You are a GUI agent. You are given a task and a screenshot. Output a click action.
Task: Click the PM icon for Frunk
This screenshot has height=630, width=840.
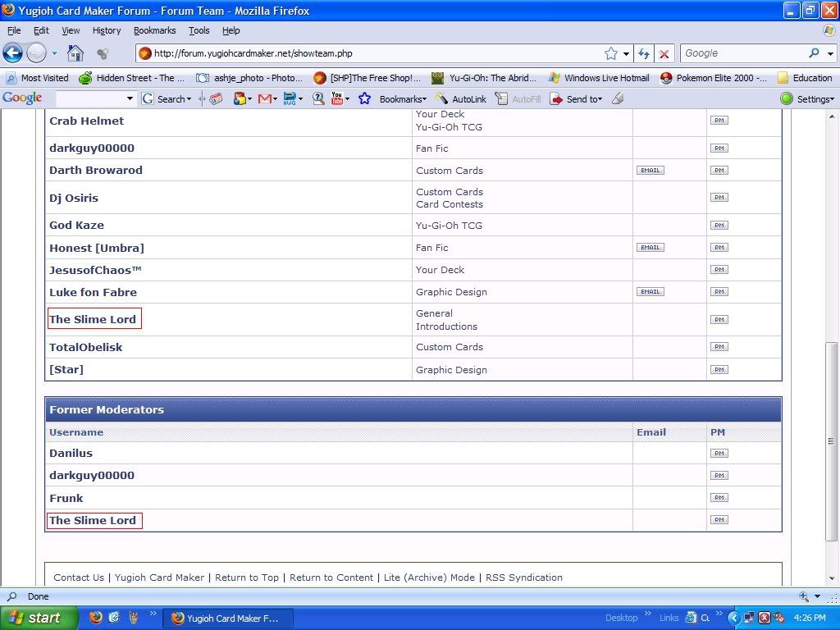tap(719, 498)
